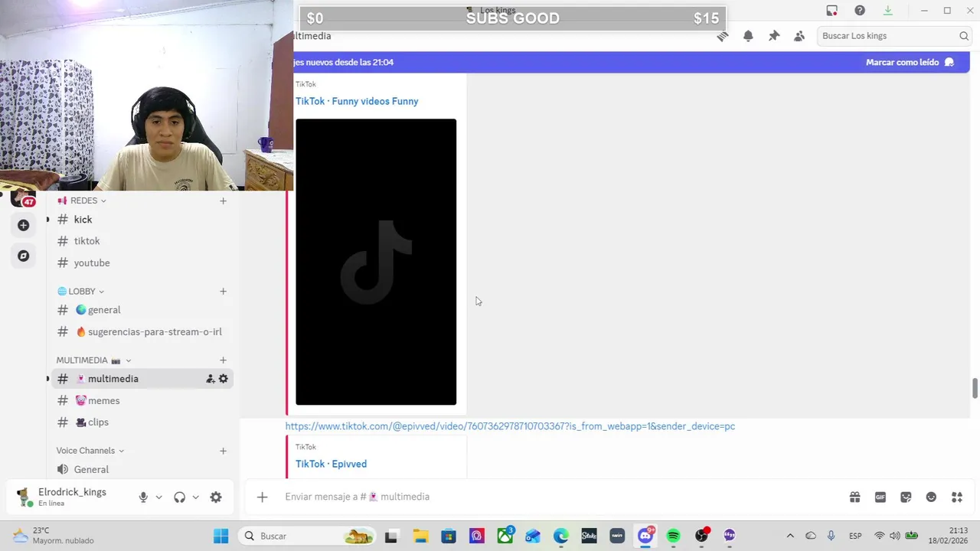
Task: Collapse the REDES category
Action: (x=82, y=201)
